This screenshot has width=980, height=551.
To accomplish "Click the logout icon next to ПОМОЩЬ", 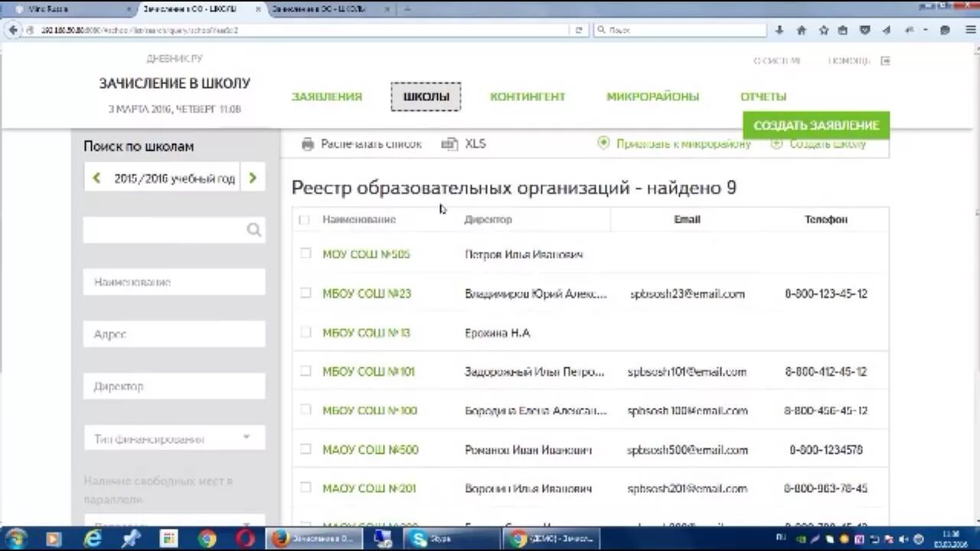I will click(x=885, y=60).
